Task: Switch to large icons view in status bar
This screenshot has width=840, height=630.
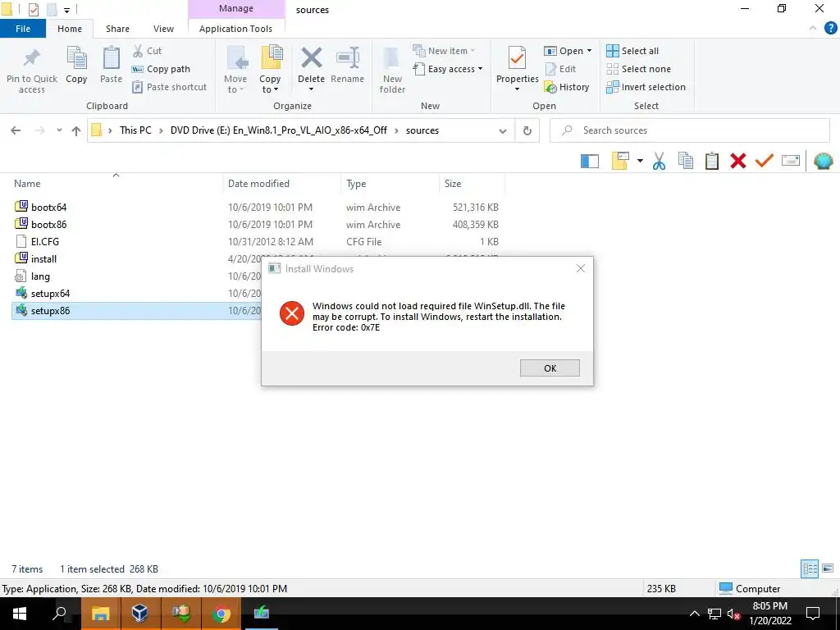Action: (x=828, y=568)
